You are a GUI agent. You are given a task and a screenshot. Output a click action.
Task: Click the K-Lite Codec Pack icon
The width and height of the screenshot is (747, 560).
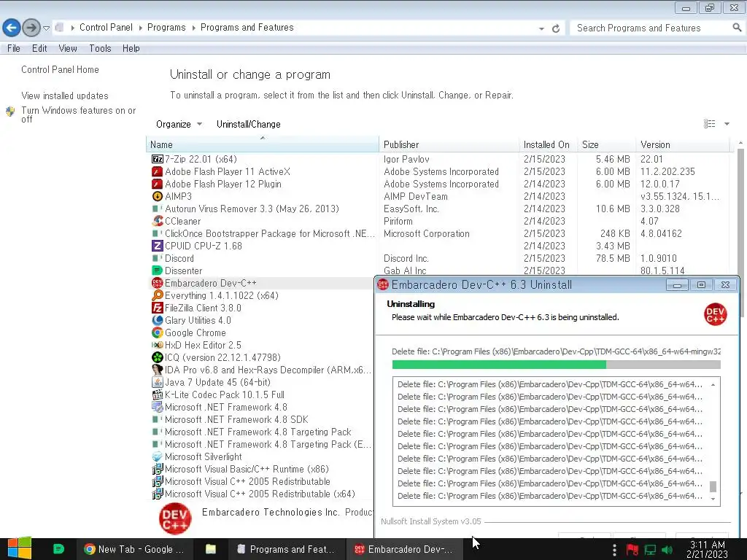tap(158, 394)
